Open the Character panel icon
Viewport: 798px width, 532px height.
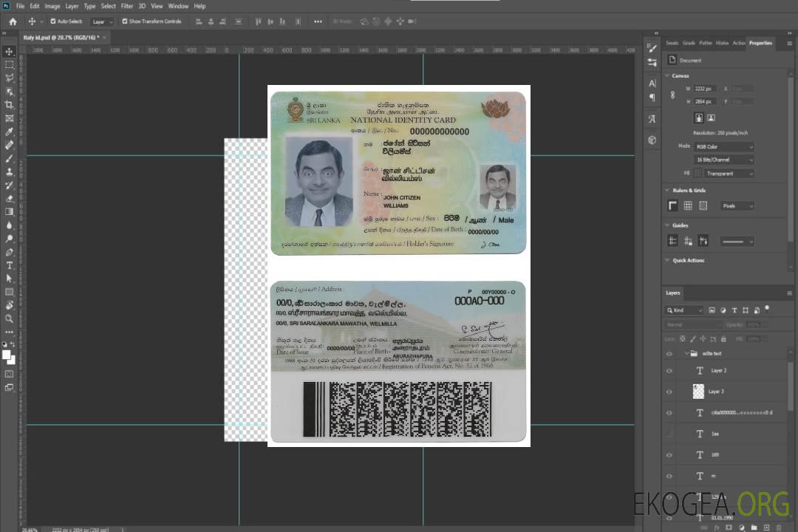(x=652, y=83)
